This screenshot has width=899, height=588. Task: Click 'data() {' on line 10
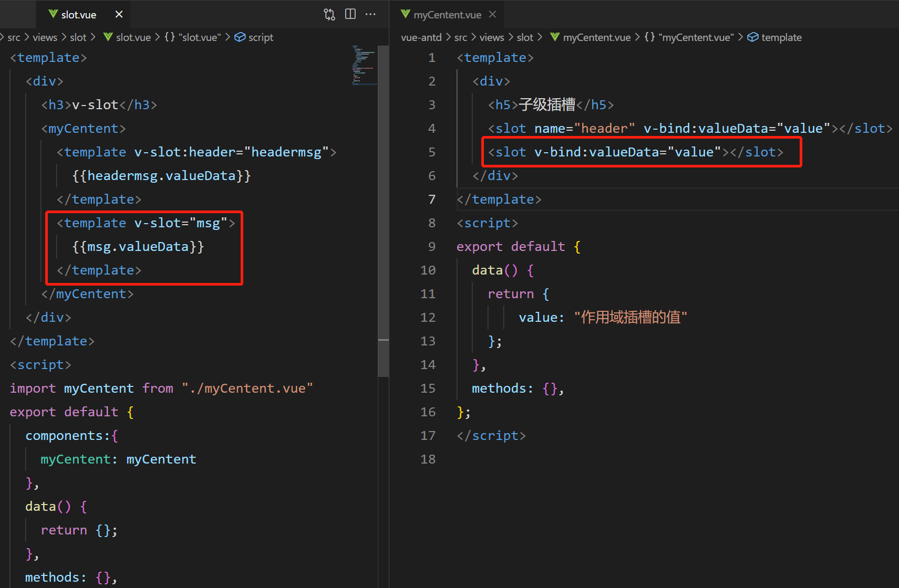pos(503,270)
